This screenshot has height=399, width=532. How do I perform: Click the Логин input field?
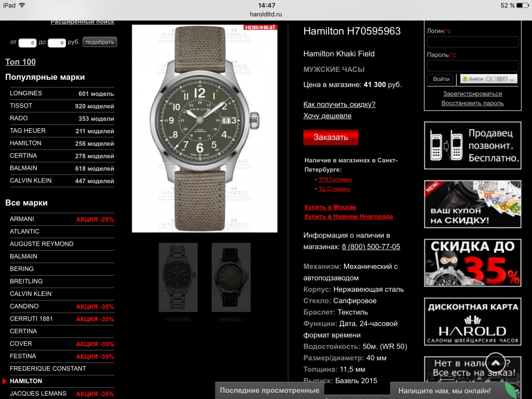pos(473,42)
